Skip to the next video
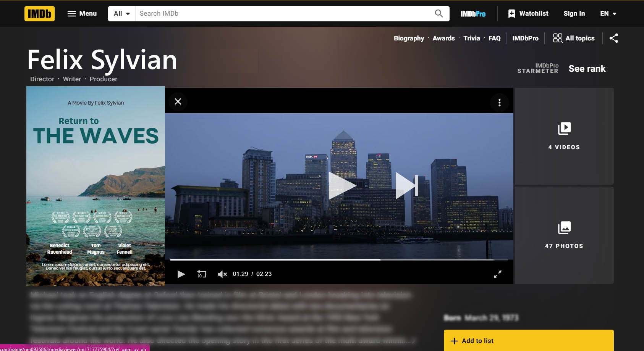The height and width of the screenshot is (351, 644). tap(407, 186)
